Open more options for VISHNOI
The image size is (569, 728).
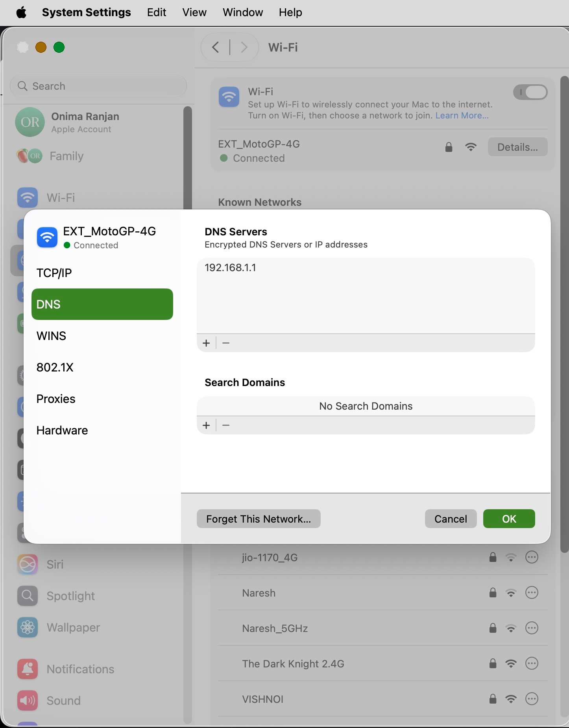[532, 699]
